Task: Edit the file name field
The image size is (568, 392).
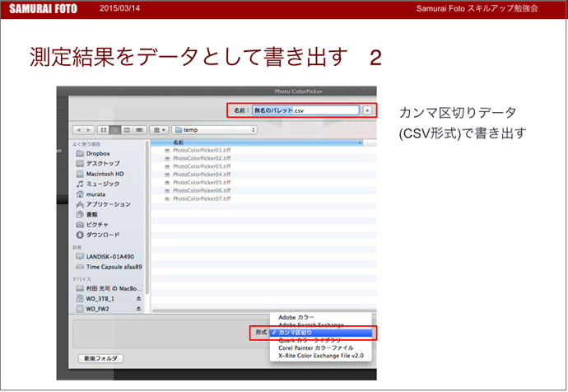Action: (x=305, y=110)
